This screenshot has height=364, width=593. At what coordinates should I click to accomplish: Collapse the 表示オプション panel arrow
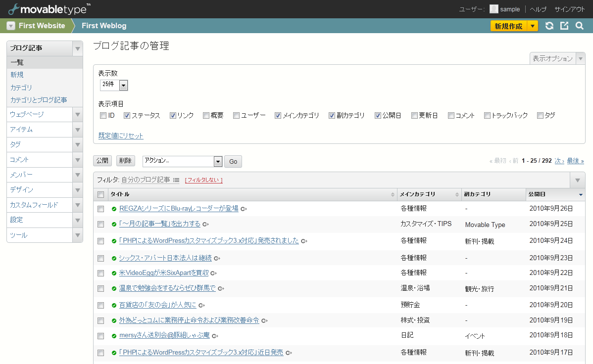click(581, 58)
